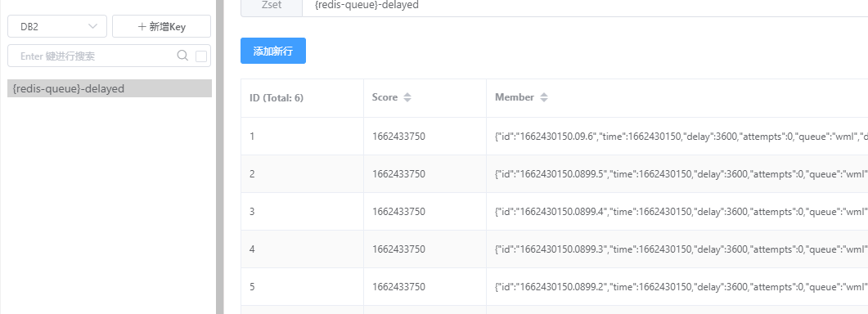Click the 新增Key button
Screen dimensions: 868x314
coord(162,27)
